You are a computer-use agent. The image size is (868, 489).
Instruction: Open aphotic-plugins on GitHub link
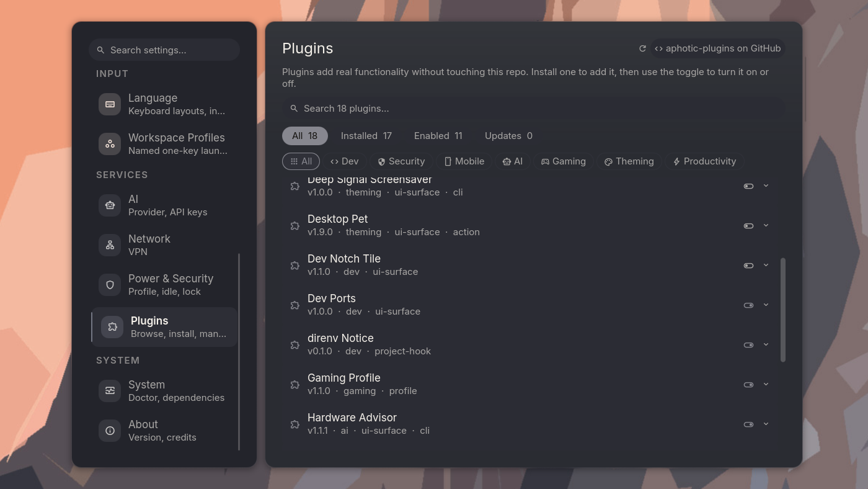pyautogui.click(x=718, y=48)
